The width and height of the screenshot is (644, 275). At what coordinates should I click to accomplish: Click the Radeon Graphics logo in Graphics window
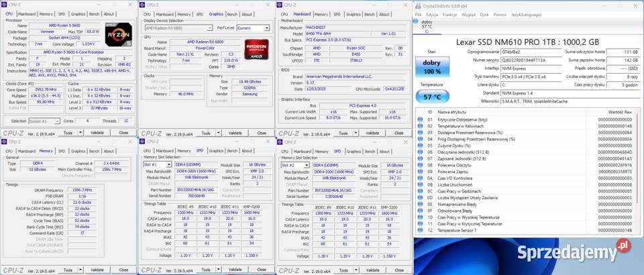[257, 49]
